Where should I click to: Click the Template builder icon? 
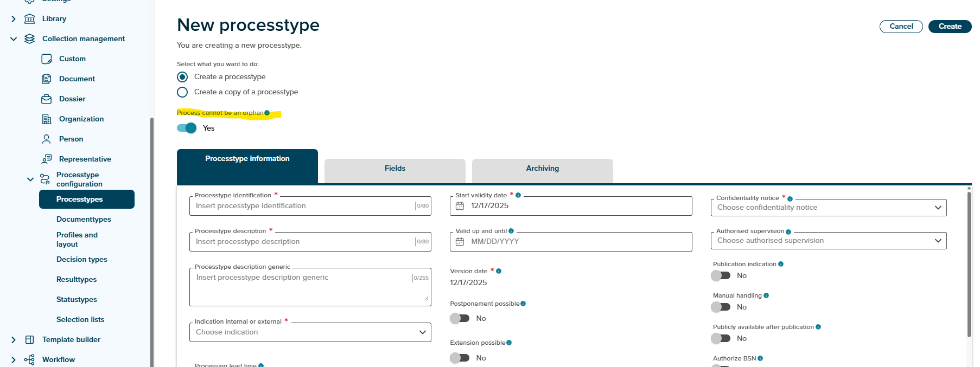tap(30, 339)
